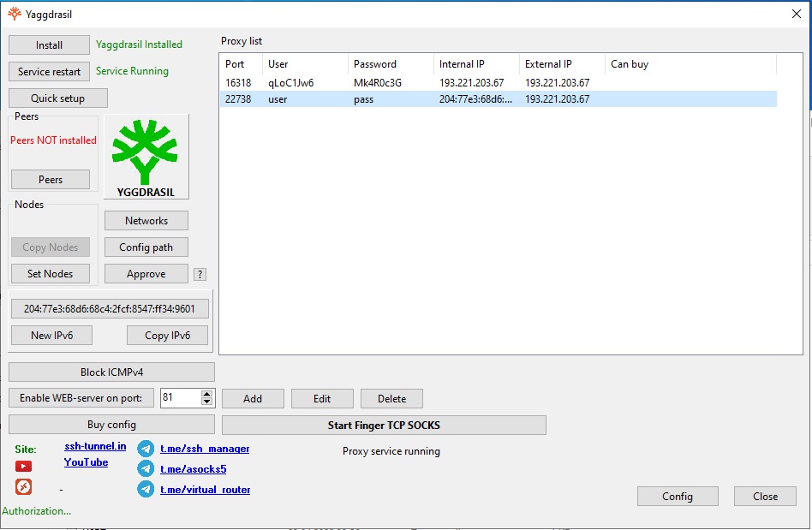Viewport: 812px width, 530px height.
Task: Open the ssh-tunnel.in site link
Action: tap(95, 447)
